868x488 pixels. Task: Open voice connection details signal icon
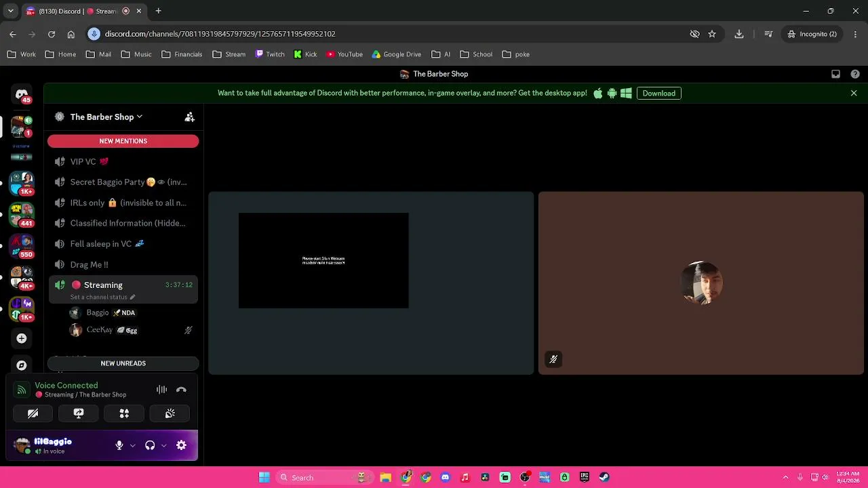(x=22, y=390)
